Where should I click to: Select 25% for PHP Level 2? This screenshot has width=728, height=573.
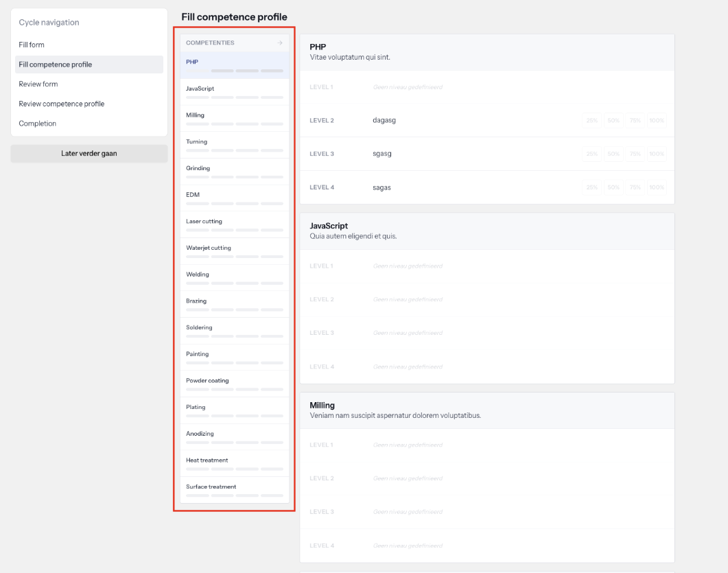[591, 120]
